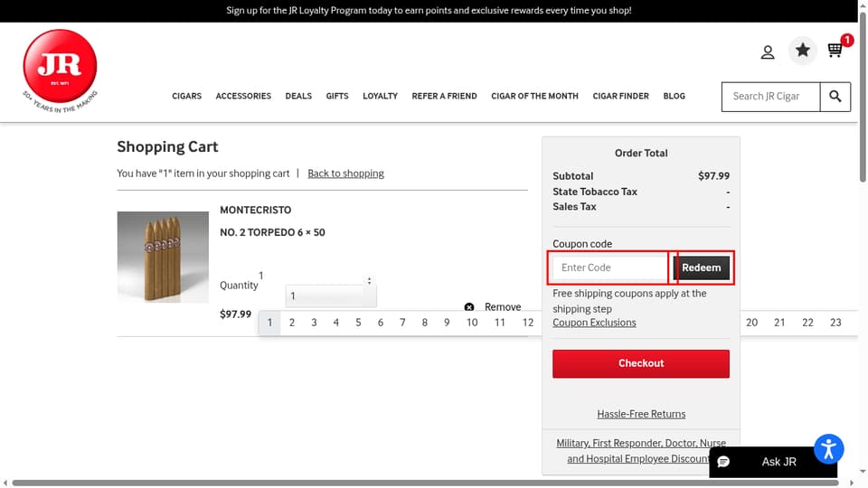Open the Gifts menu
Viewport: 868px width, 488px height.
click(x=337, y=96)
